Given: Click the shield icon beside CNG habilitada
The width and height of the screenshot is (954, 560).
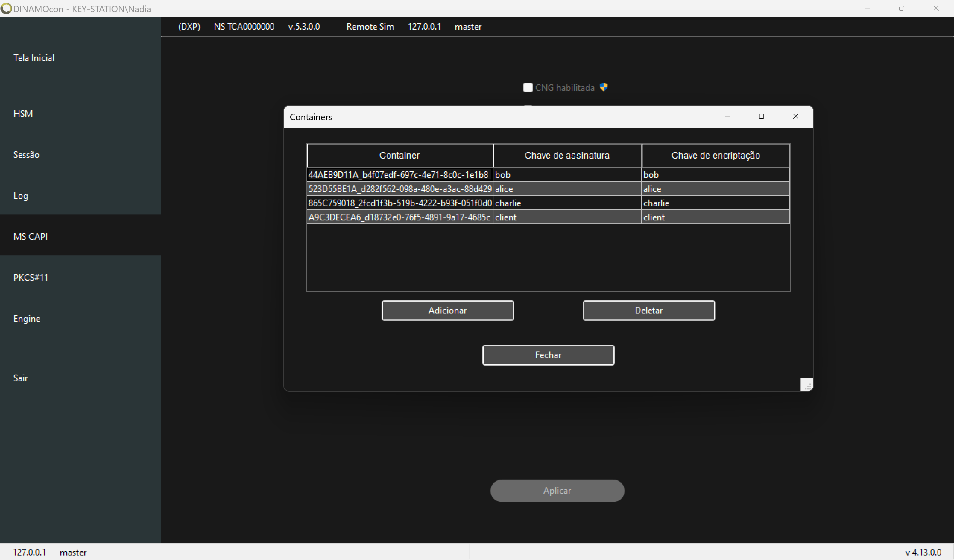Looking at the screenshot, I should point(604,87).
